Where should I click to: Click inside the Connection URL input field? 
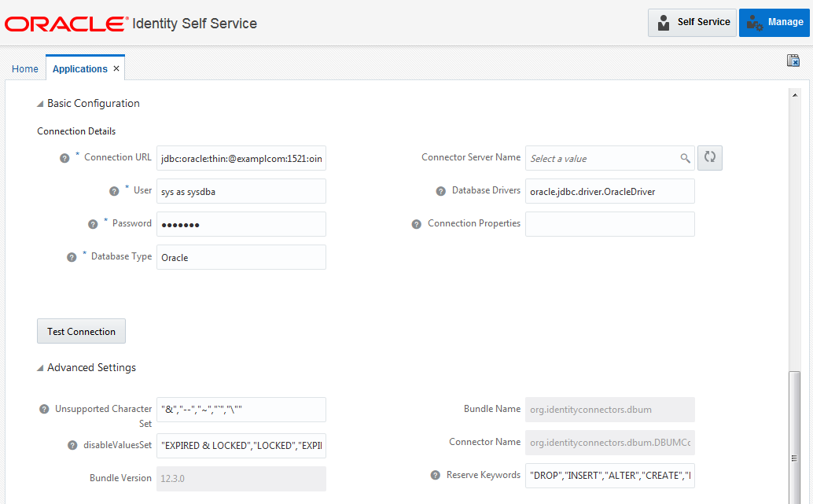241,157
